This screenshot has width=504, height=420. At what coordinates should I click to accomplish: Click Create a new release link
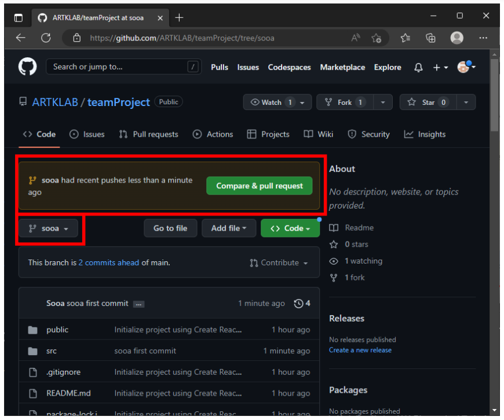pyautogui.click(x=360, y=350)
